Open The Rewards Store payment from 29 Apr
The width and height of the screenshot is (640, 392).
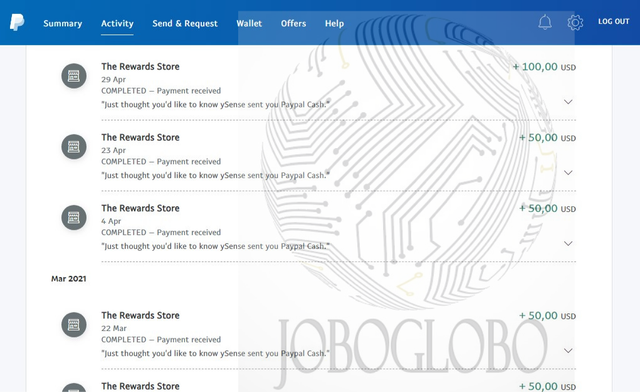pos(140,67)
